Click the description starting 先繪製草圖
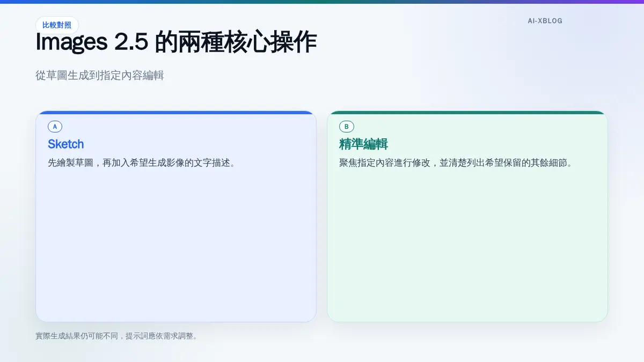The height and width of the screenshot is (362, 644). (141, 162)
